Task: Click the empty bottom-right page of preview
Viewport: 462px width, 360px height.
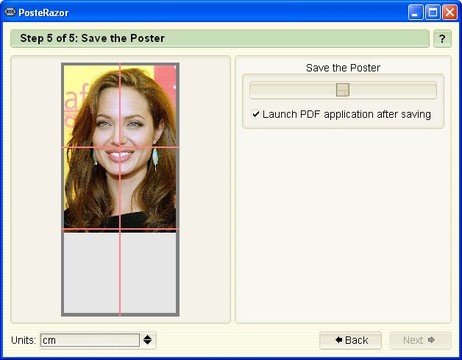Action: pos(148,272)
